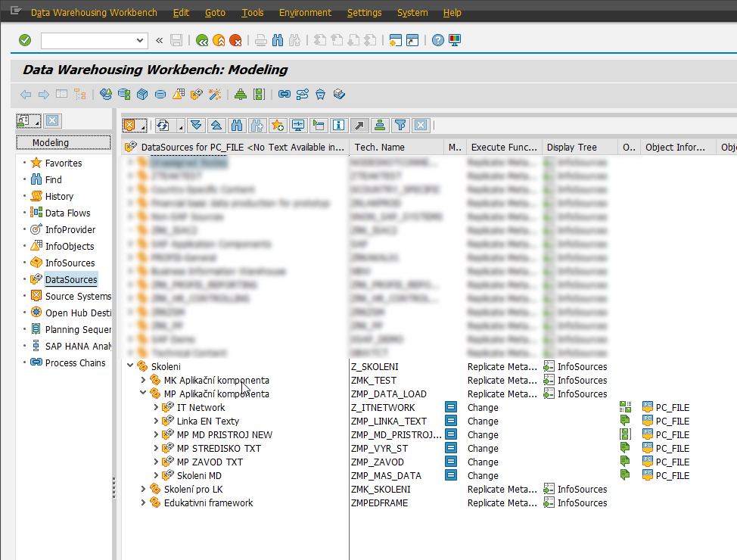Expand the MK Aplikační komponenta node
Screen dimensions: 737x560
[x=144, y=380]
